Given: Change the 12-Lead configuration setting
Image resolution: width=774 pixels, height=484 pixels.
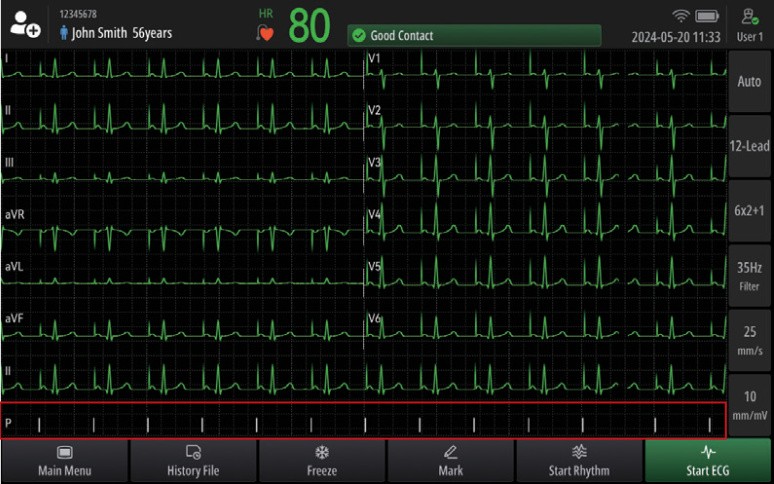Looking at the screenshot, I should coord(749,146).
